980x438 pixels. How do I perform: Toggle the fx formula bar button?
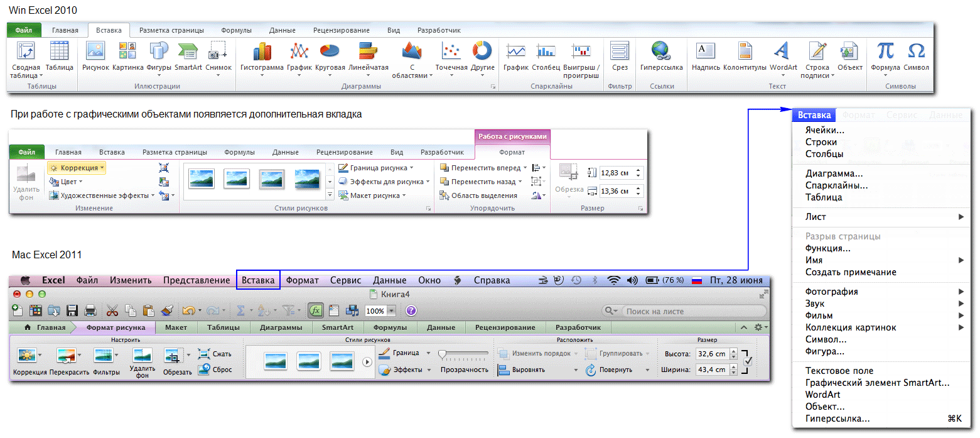point(315,310)
